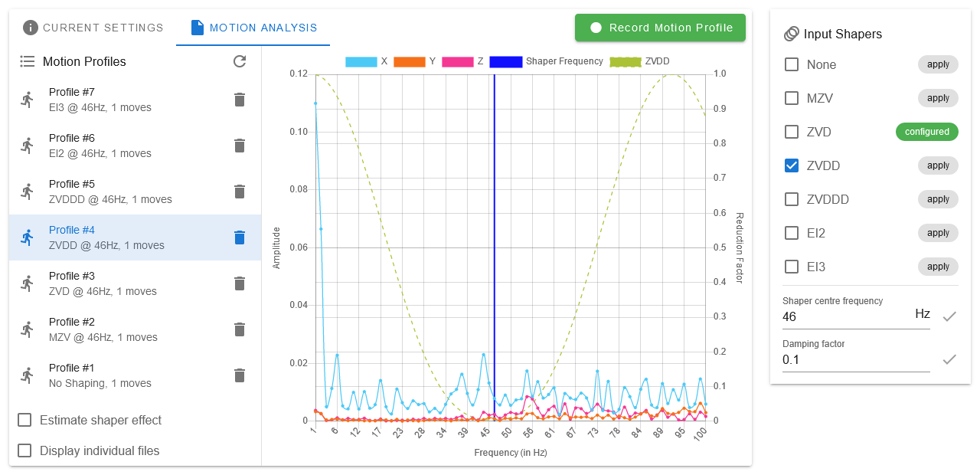Delete Profile #7 with its trash icon

pos(240,100)
